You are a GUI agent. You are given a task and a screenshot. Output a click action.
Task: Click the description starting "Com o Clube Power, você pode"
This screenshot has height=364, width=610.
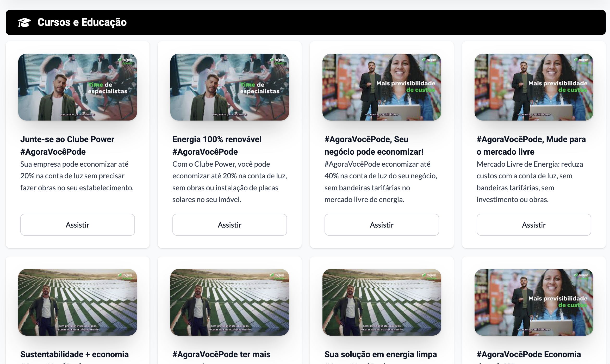pyautogui.click(x=230, y=182)
